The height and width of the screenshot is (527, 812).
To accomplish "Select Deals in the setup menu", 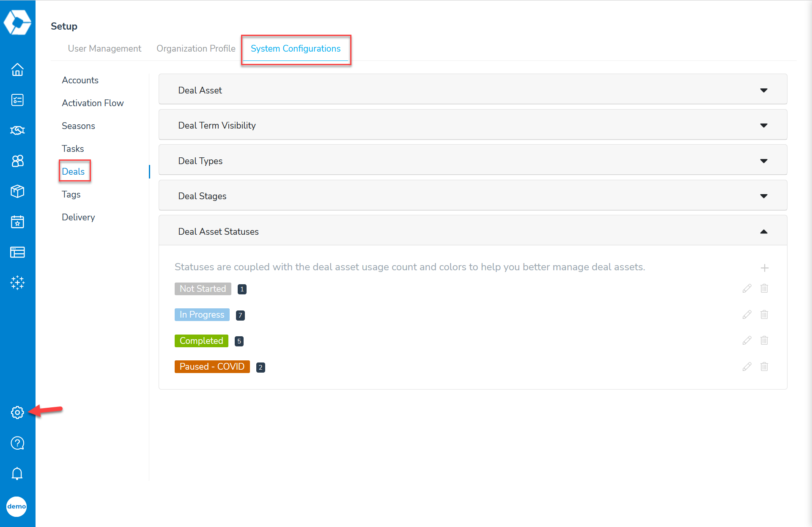I will (73, 172).
